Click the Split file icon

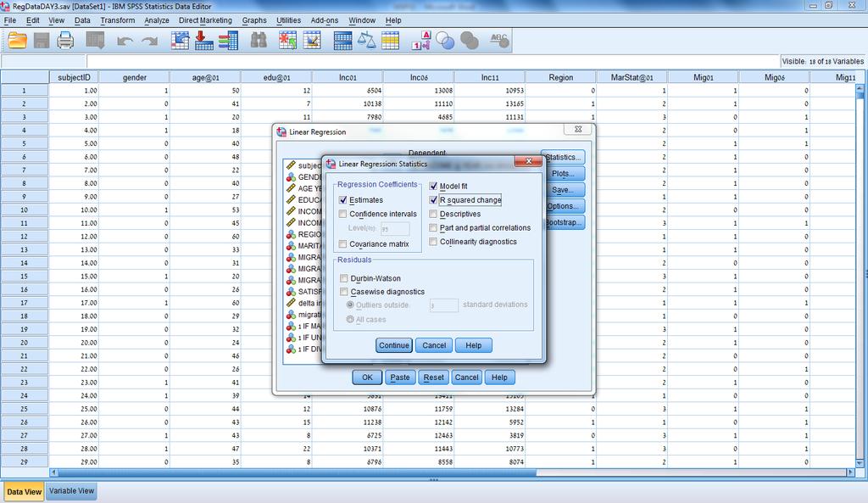(342, 41)
